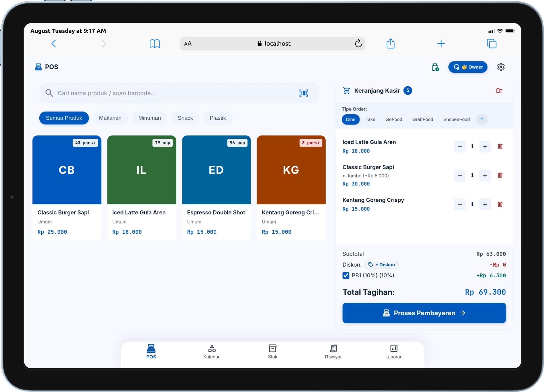Open settings gear icon
Image resolution: width=544 pixels, height=392 pixels.
(x=500, y=67)
